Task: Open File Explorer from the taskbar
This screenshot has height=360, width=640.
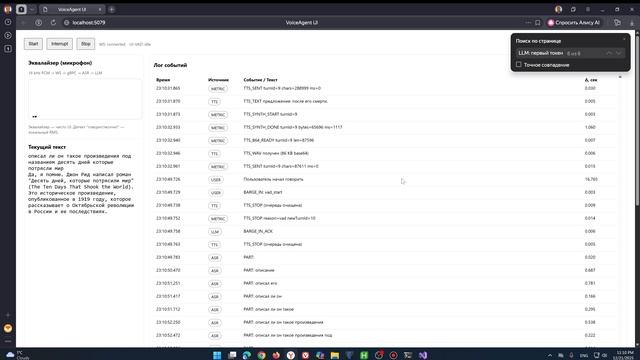Action: tap(335, 355)
